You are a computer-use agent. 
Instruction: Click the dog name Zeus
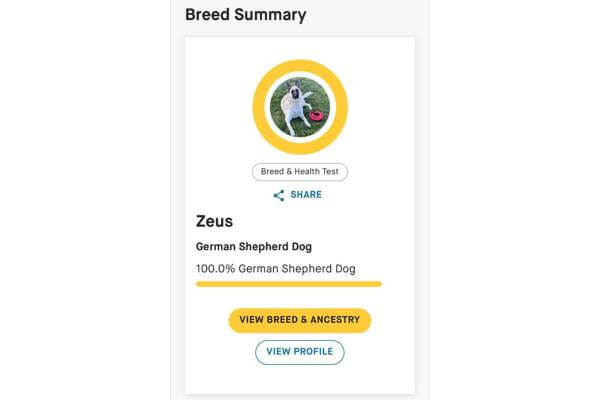click(x=214, y=221)
